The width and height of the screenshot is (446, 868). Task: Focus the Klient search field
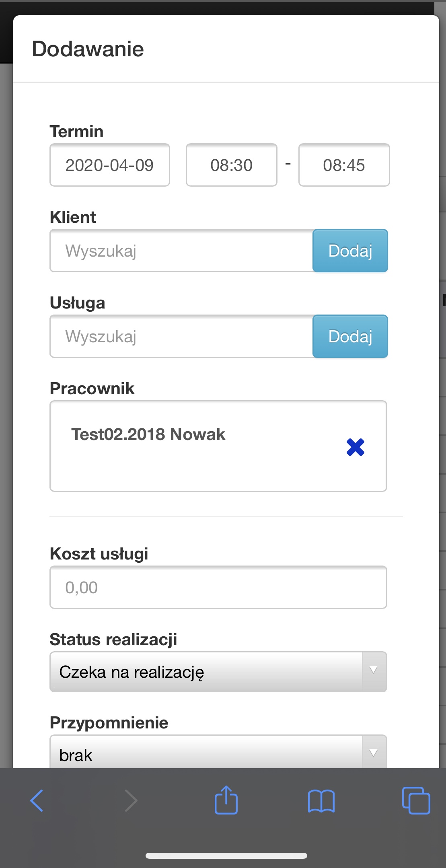(181, 251)
